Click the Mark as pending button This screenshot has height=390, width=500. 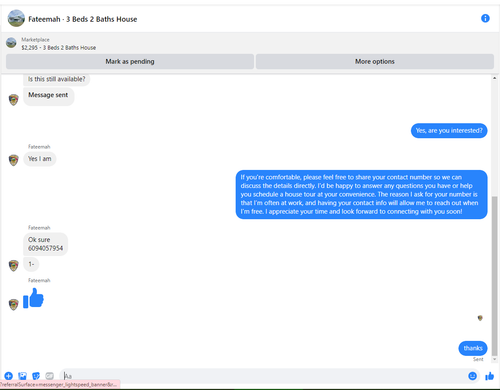[130, 61]
